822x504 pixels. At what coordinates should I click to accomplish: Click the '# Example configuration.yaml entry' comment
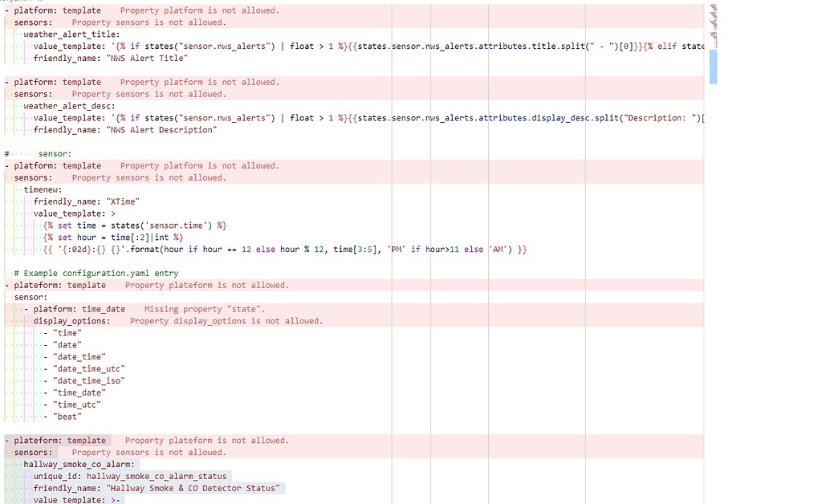click(96, 273)
